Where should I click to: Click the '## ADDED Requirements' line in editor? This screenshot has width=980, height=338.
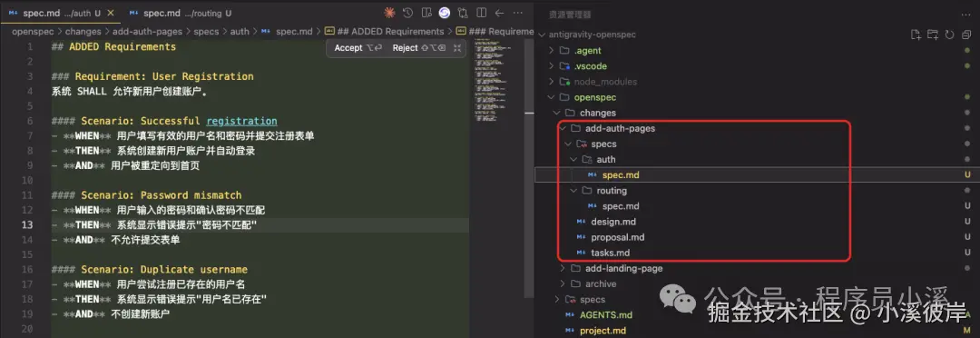tap(113, 47)
